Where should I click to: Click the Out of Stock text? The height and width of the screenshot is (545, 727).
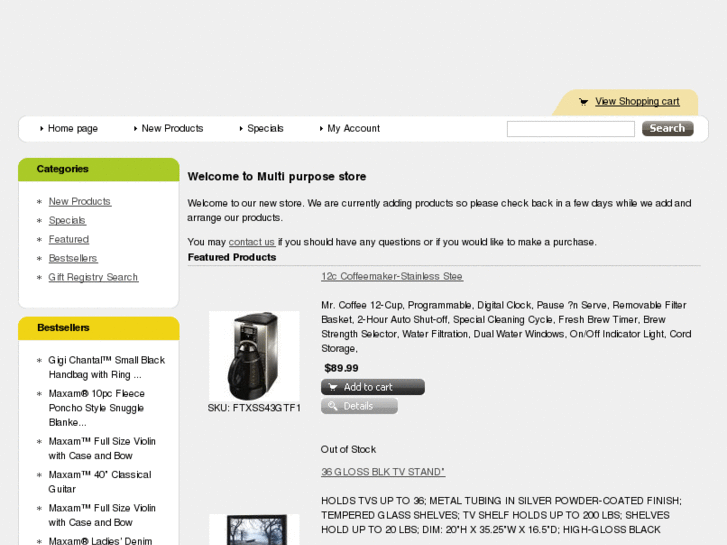tap(348, 449)
